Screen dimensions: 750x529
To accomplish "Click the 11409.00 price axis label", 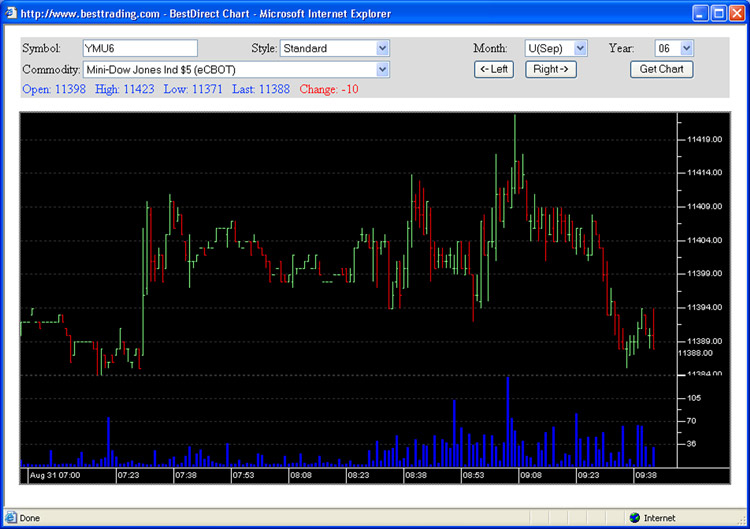I will 705,206.
